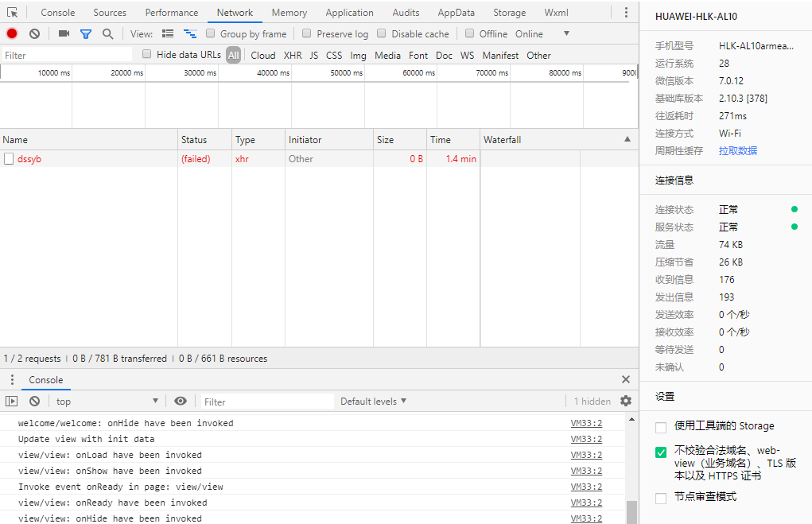This screenshot has width=812, height=524.
Task: Click 拉取数据 link
Action: [x=738, y=150]
